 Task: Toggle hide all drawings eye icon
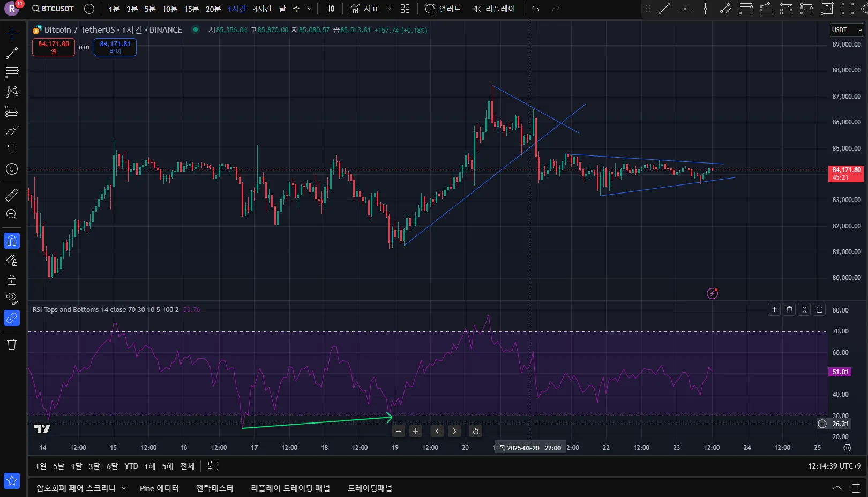click(x=12, y=298)
